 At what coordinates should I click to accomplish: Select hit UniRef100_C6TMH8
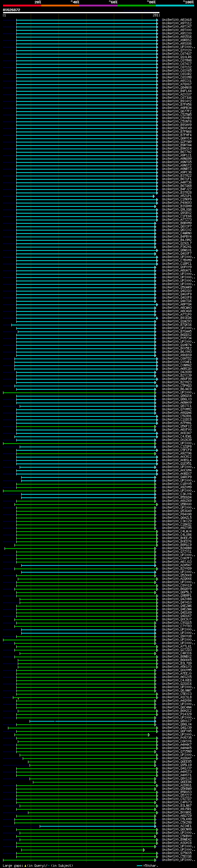(x=177, y=60)
